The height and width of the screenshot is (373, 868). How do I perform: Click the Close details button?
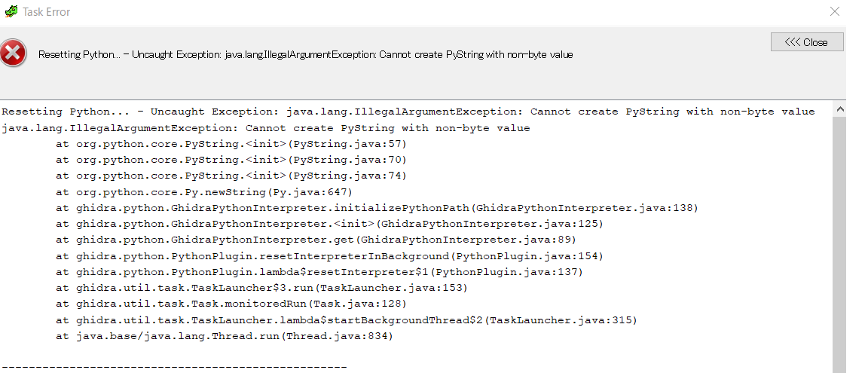pos(806,42)
